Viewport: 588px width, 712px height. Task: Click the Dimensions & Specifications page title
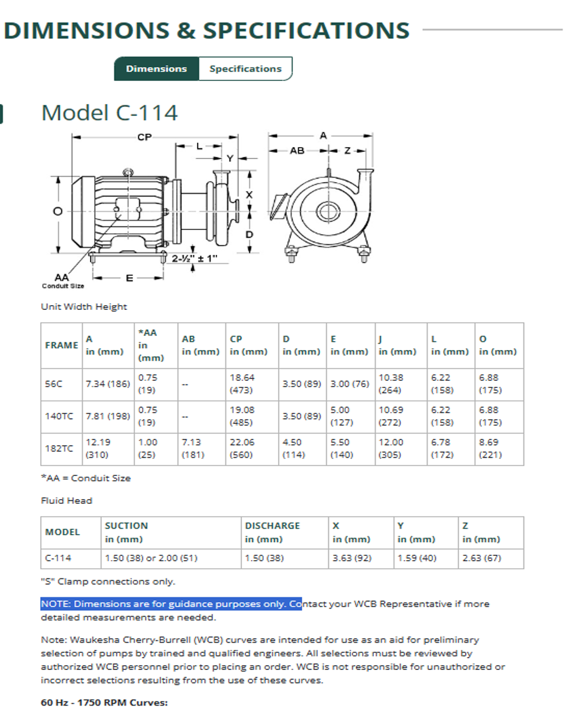(x=206, y=30)
